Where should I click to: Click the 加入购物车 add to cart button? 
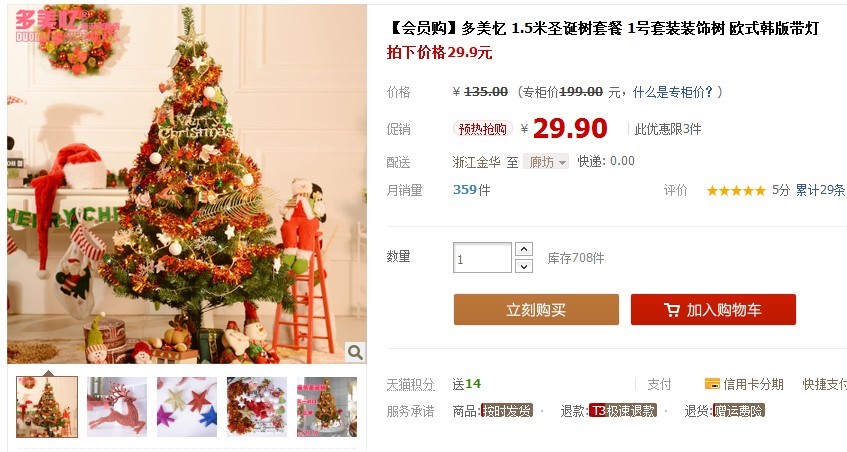[713, 309]
